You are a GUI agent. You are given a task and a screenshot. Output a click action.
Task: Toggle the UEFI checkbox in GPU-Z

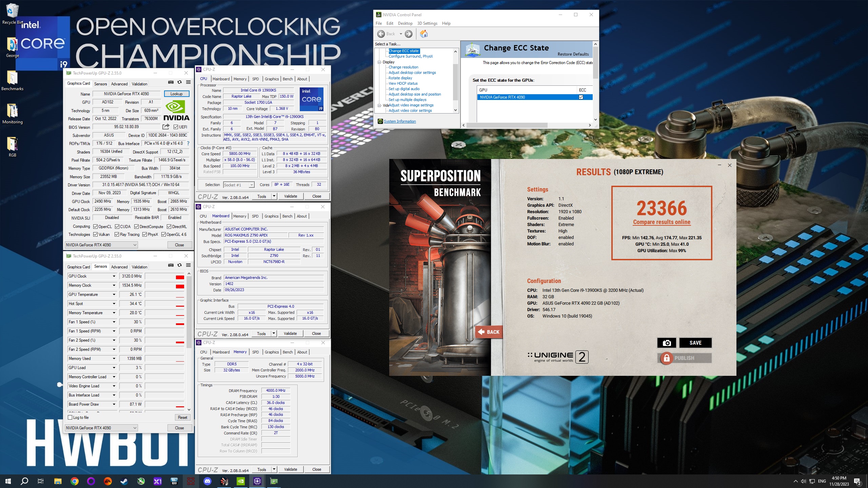pos(176,127)
